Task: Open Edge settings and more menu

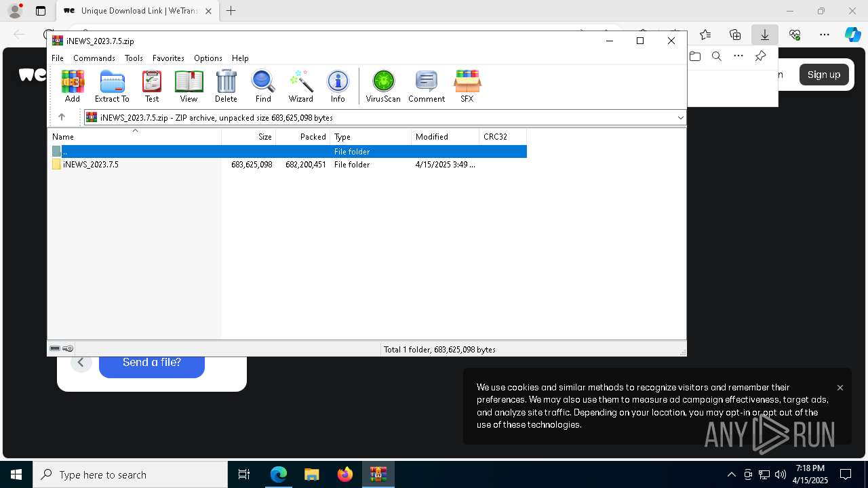Action: click(824, 35)
